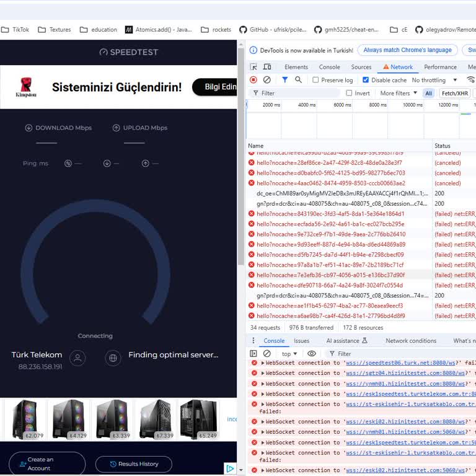Viewport: 476px width, 476px height.
Task: Expand WebSocket error for ynmh01.hizinitestet.com:5060
Action: pos(263,431)
